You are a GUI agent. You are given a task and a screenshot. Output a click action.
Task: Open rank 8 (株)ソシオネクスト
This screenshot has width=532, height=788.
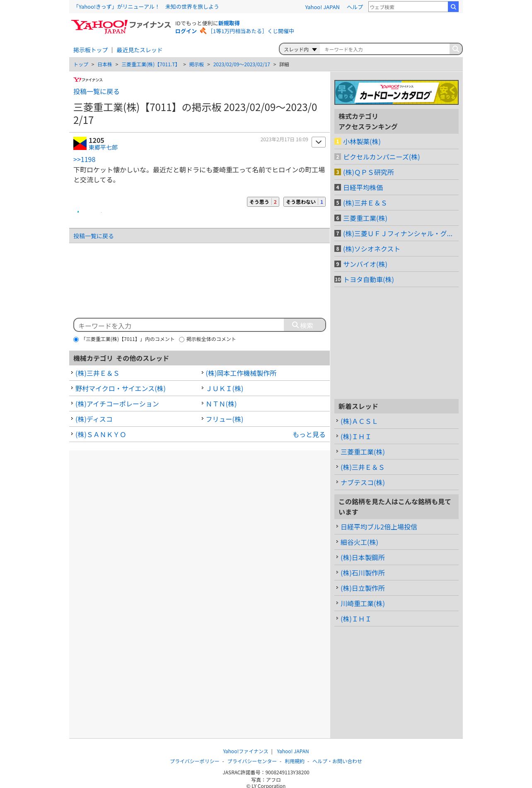[371, 249]
